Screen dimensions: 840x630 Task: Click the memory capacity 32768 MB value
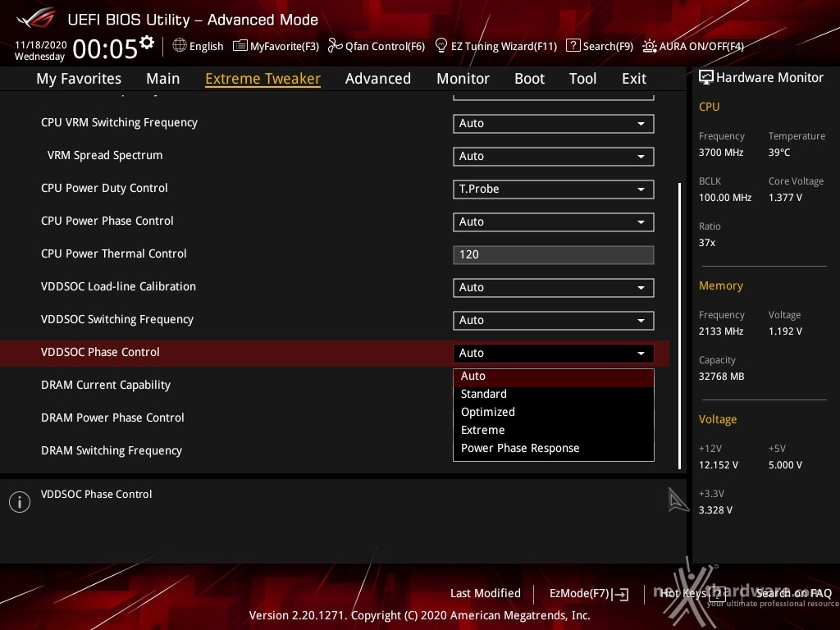[x=721, y=377]
